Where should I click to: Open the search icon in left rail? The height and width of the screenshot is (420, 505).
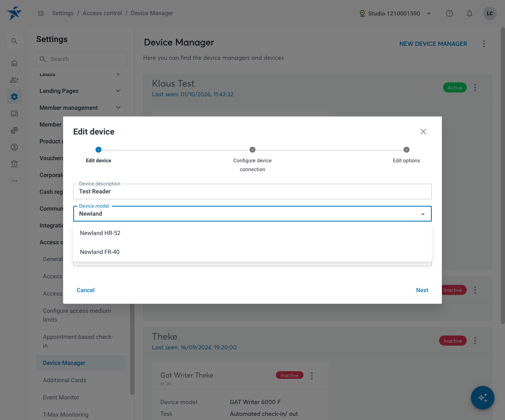tap(14, 41)
